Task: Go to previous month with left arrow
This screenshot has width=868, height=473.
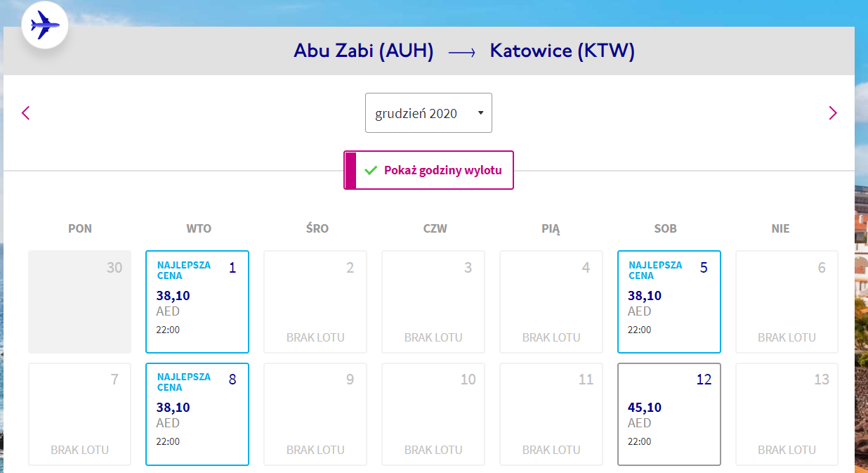Action: point(26,112)
